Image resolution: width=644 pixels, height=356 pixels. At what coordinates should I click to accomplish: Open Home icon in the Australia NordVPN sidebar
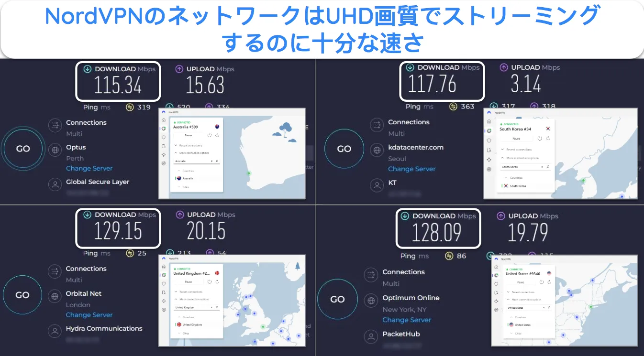coord(164,120)
